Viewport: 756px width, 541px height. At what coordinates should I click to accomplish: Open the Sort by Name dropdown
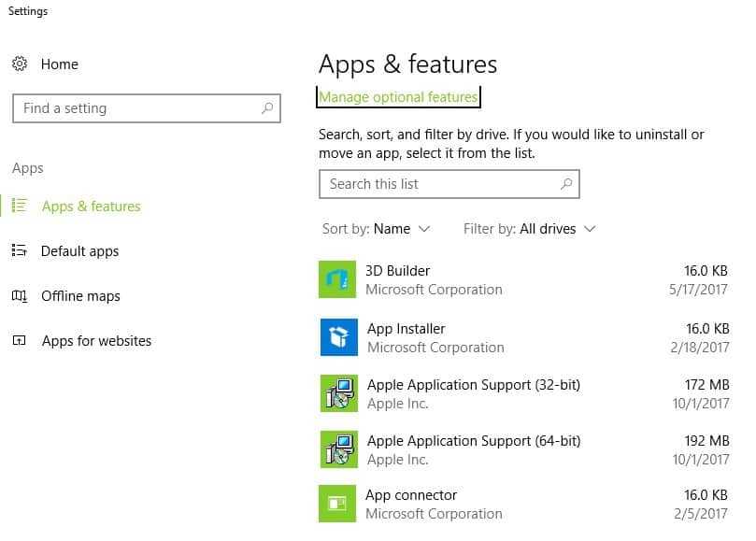[x=376, y=229]
